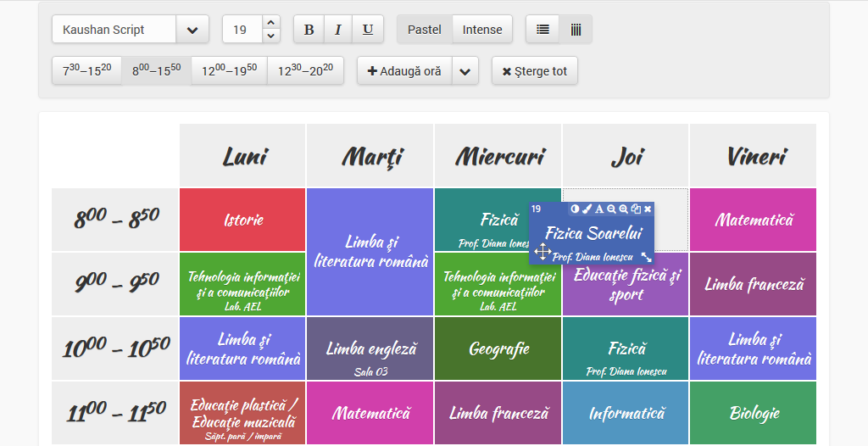Open the Kaushan Script font dropdown

tap(192, 30)
